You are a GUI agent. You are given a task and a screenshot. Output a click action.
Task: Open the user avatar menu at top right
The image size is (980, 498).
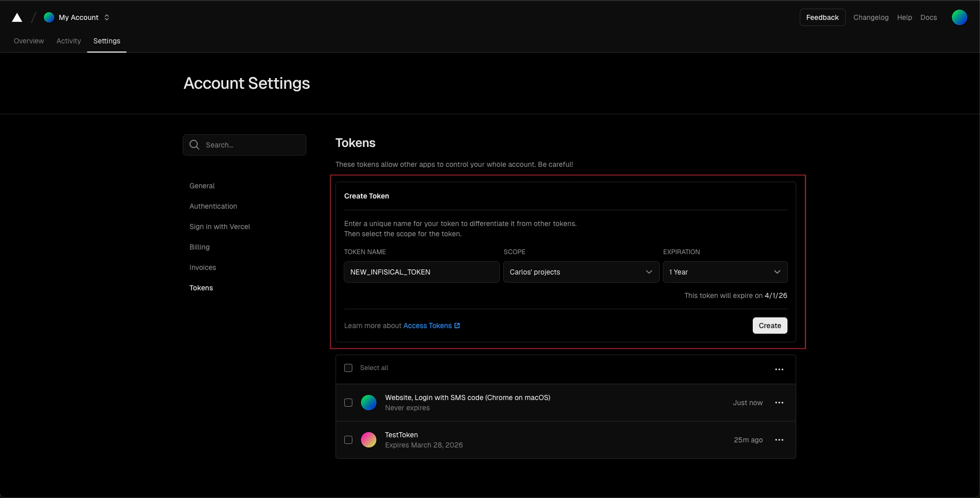tap(959, 17)
